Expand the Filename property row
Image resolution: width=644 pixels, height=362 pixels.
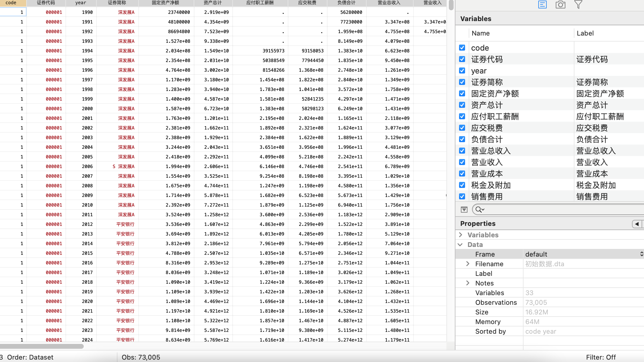tap(467, 264)
